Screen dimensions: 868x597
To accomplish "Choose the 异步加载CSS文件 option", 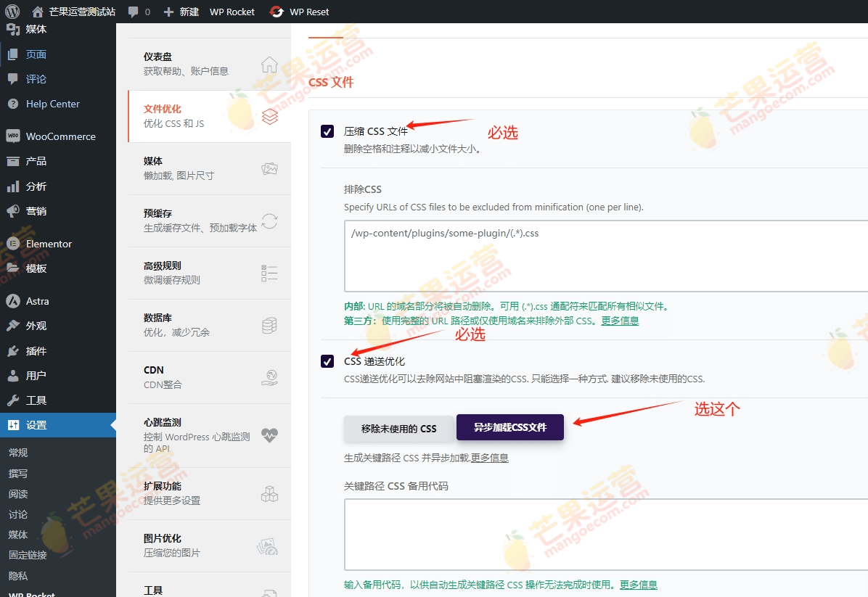I will pyautogui.click(x=509, y=427).
